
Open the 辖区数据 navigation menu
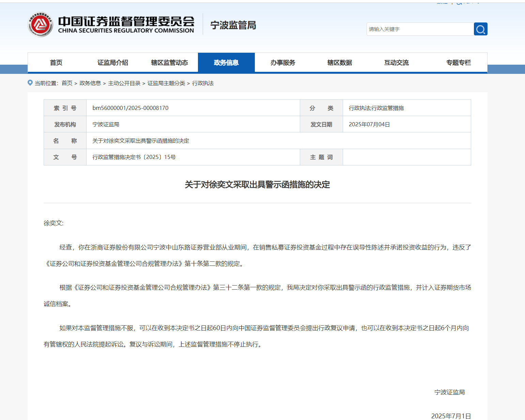(x=339, y=63)
